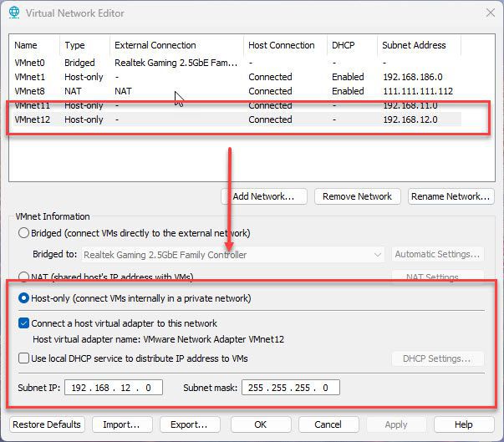Select the NAT radio button
Image resolution: width=504 pixels, height=442 pixels.
[x=23, y=277]
